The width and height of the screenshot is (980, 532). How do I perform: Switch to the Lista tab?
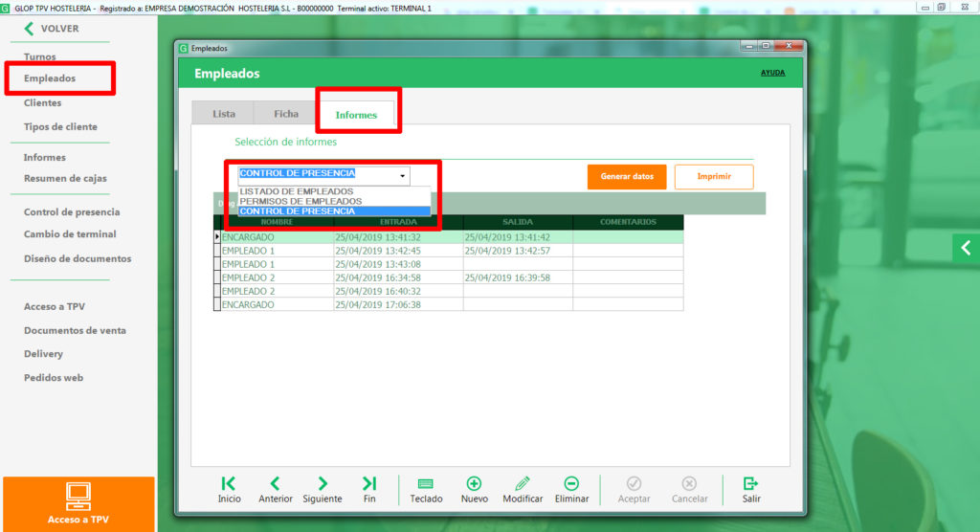[224, 114]
